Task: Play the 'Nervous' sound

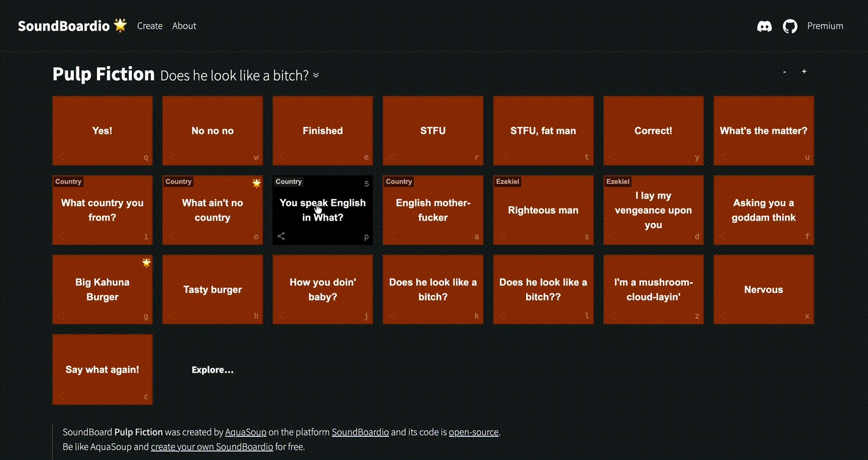Action: tap(764, 290)
